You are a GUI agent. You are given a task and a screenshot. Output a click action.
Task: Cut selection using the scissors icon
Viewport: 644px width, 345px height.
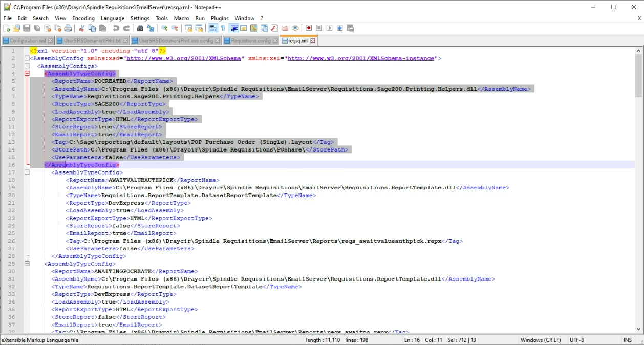tap(82, 28)
